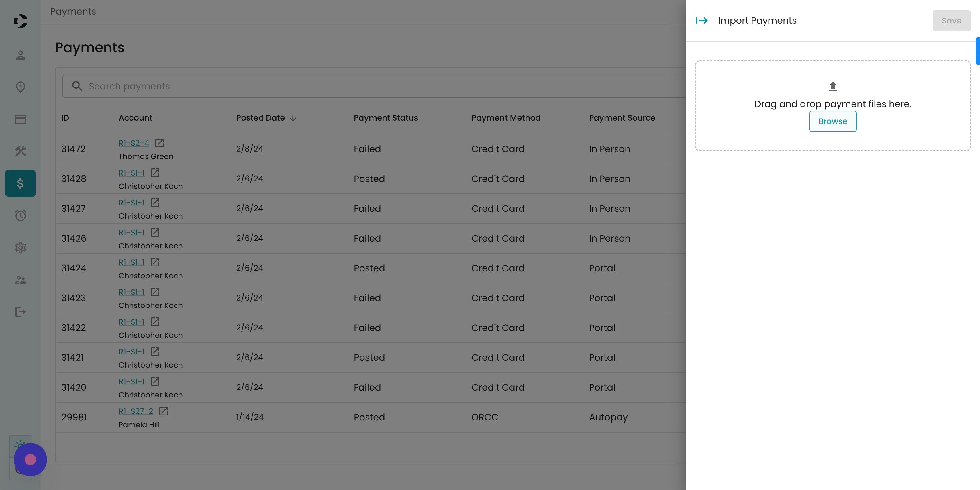Open the customers person icon in sidebar
Image resolution: width=980 pixels, height=490 pixels.
tap(21, 55)
